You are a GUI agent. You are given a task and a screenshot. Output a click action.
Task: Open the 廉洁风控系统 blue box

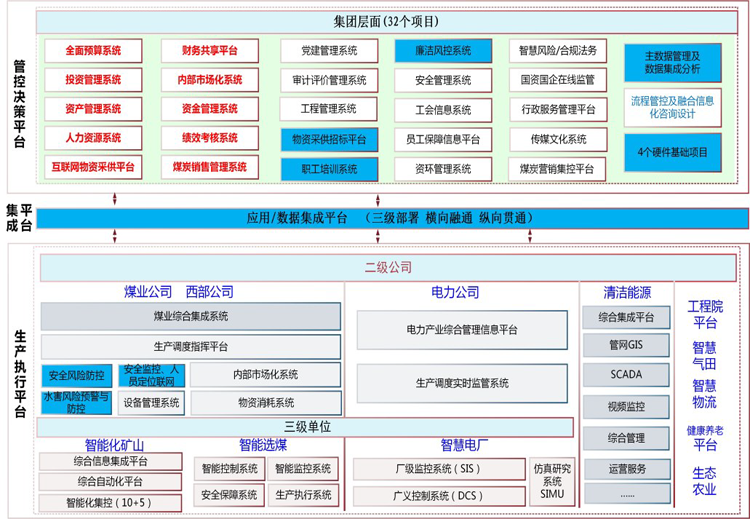[442, 50]
